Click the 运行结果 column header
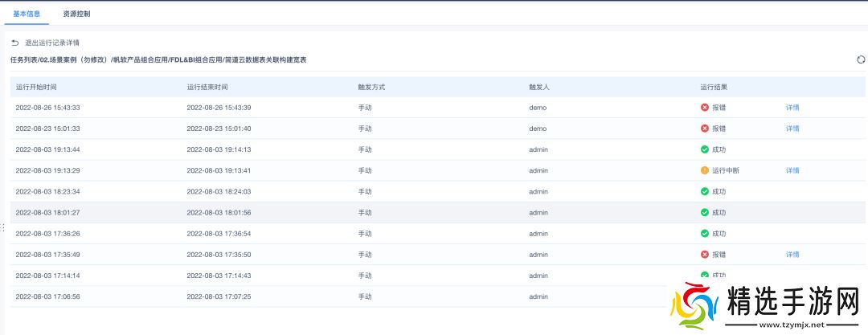868x335 pixels. (714, 86)
